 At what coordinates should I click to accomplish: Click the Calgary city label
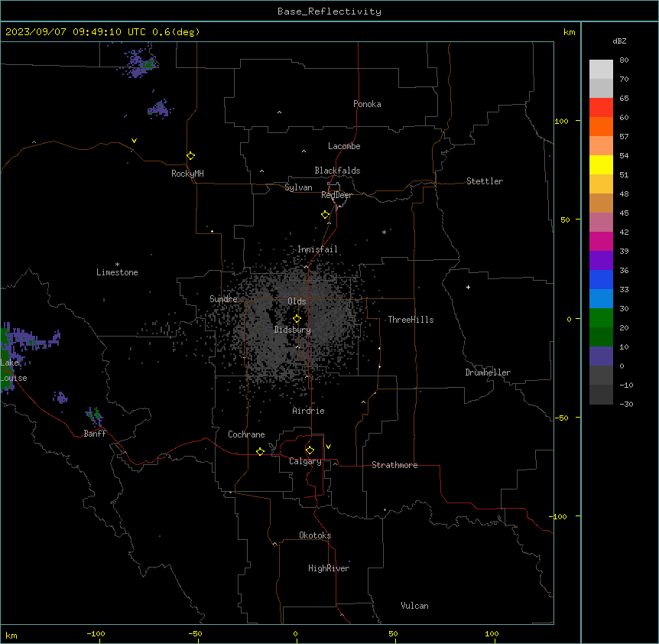pyautogui.click(x=305, y=461)
